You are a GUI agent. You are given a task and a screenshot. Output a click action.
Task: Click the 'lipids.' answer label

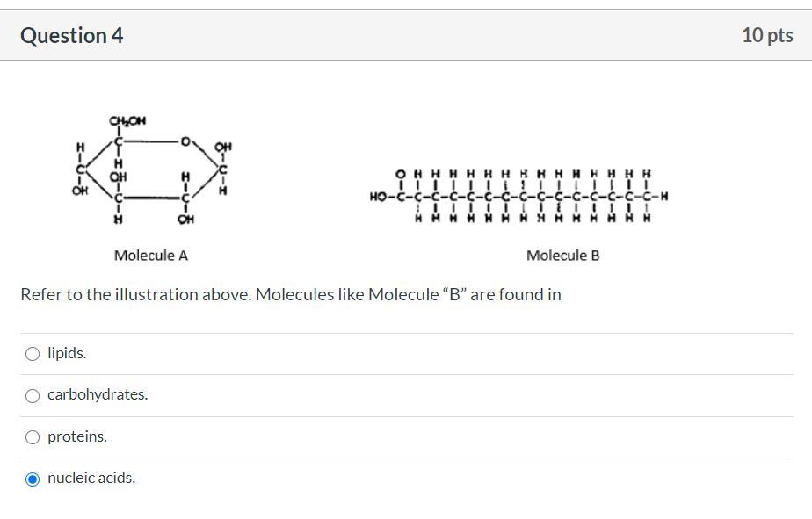67,353
